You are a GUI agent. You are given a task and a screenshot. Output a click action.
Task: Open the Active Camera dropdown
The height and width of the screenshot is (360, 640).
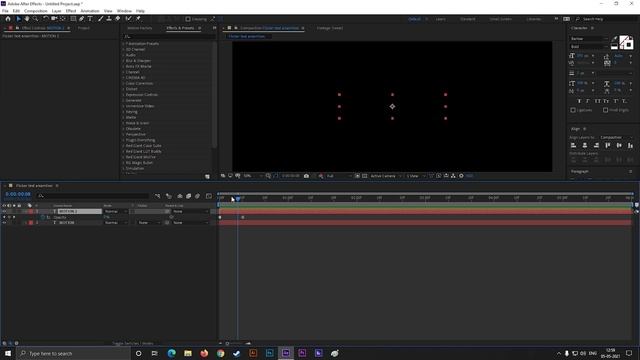coord(386,176)
